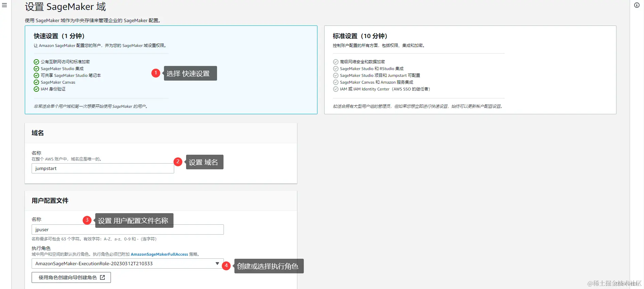Viewport: 644px width, 289px height.
Task: Click the check icon beside 公有互联网访问和标准加密
Action: point(36,62)
